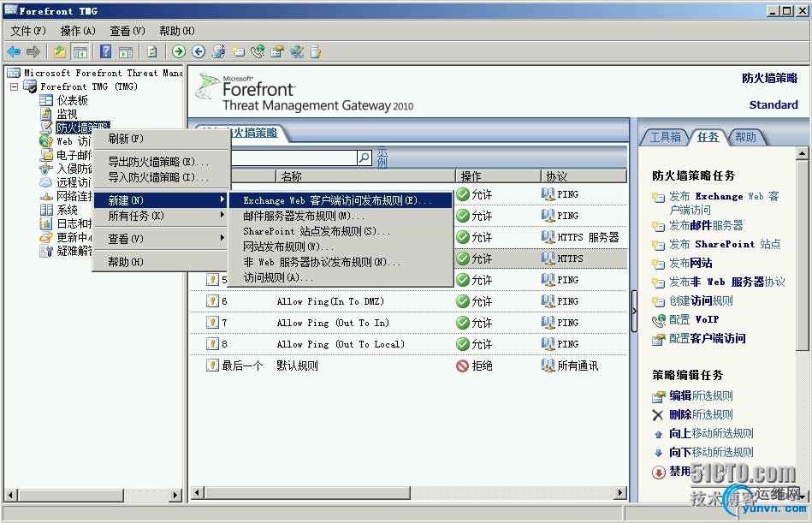Open the 文件(F) menu
812x523 pixels.
(x=28, y=31)
